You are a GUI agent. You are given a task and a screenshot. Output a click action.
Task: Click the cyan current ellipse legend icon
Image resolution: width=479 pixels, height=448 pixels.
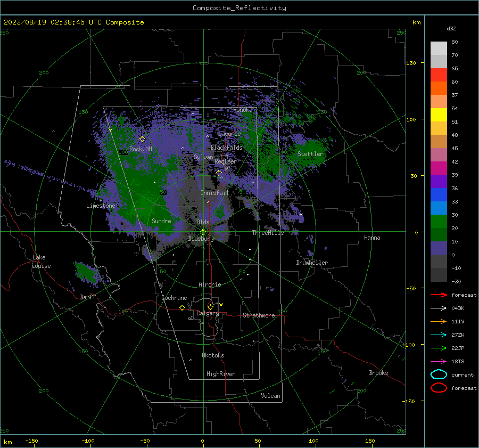click(x=439, y=374)
